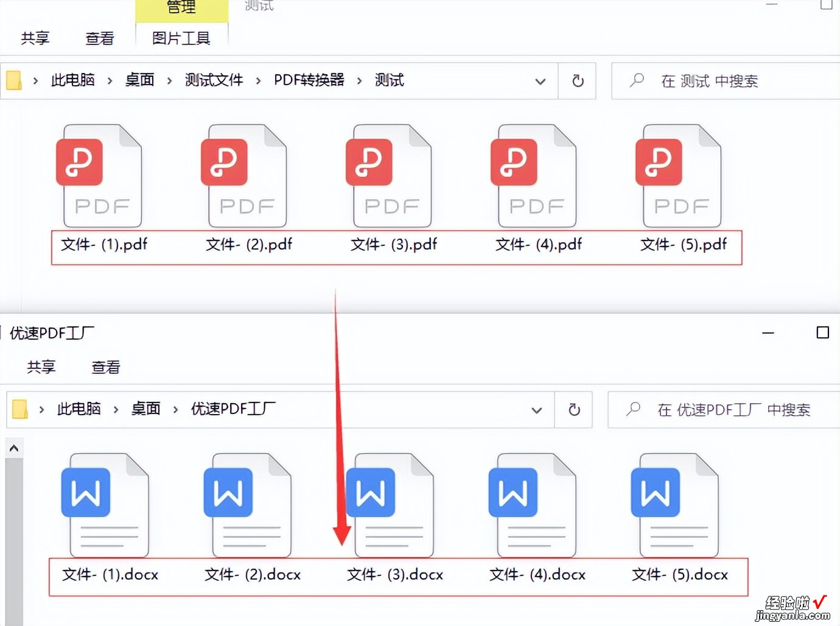Click 优速PDF工厂 breadcrumb segment
The width and height of the screenshot is (840, 626).
(233, 409)
